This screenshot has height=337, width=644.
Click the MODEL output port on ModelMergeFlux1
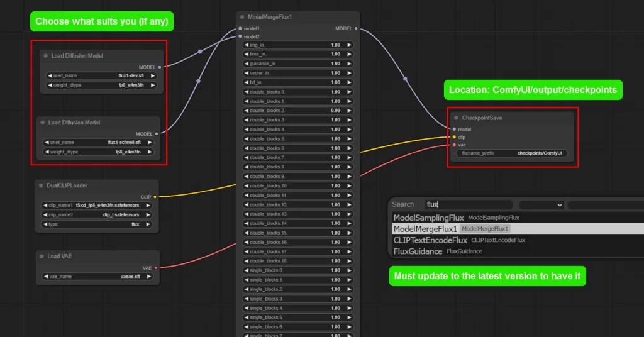pyautogui.click(x=356, y=28)
